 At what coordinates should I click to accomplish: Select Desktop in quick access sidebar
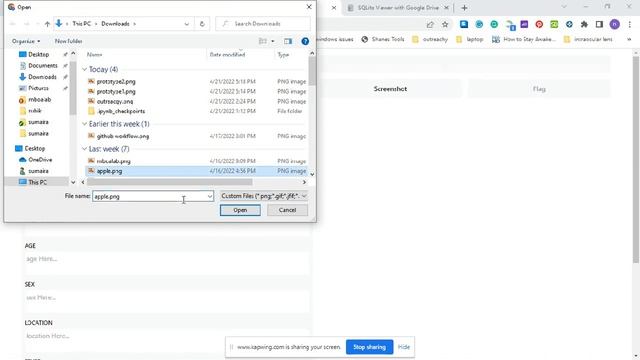point(38,54)
